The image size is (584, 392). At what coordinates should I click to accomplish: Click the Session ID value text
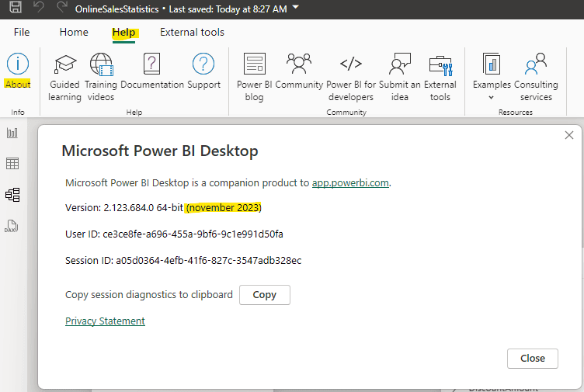[209, 261]
